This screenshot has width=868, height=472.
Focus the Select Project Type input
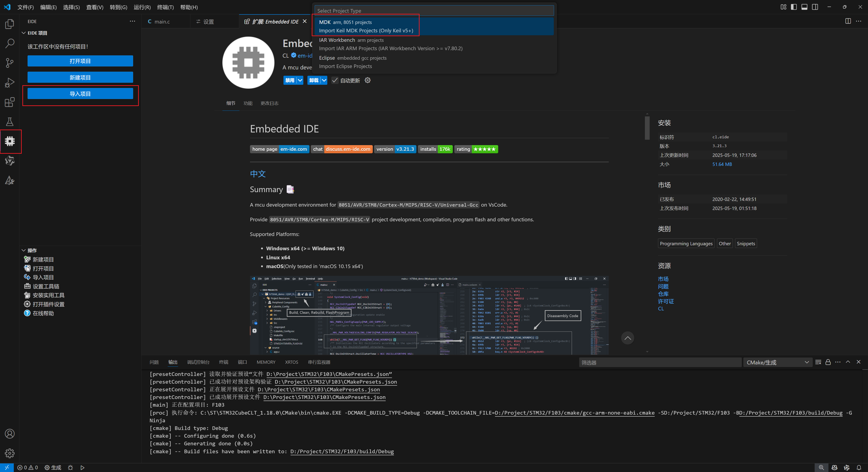(434, 11)
